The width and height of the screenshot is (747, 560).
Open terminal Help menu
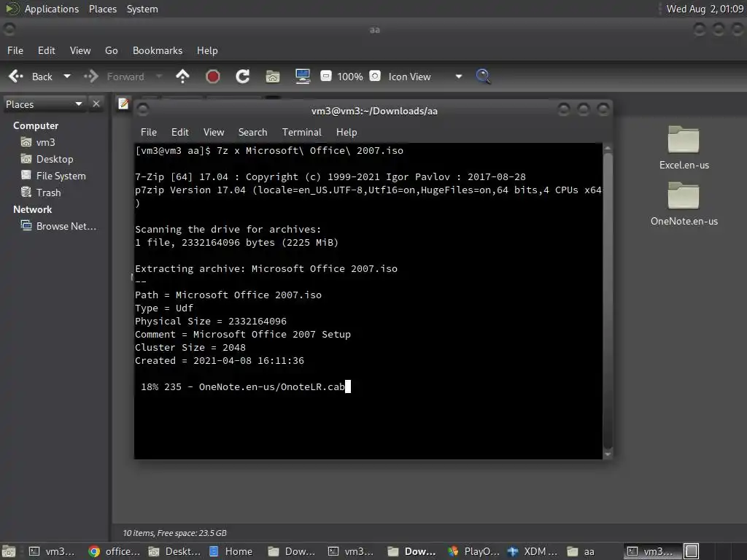(347, 132)
